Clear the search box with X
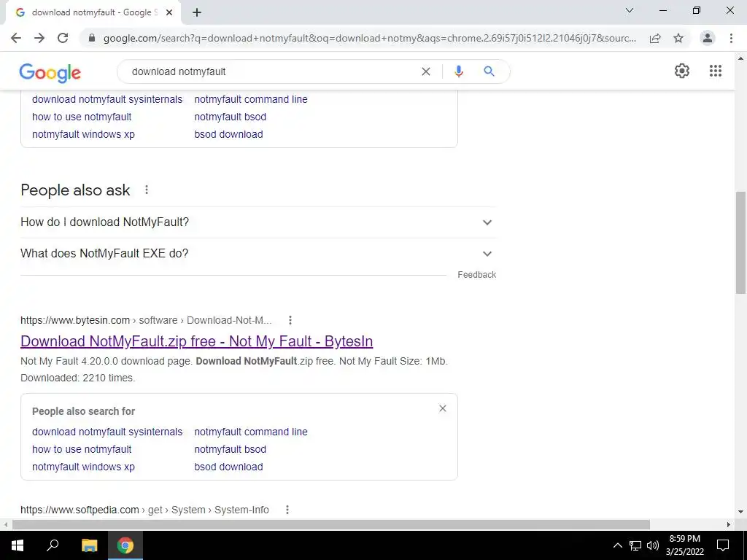 pos(426,71)
